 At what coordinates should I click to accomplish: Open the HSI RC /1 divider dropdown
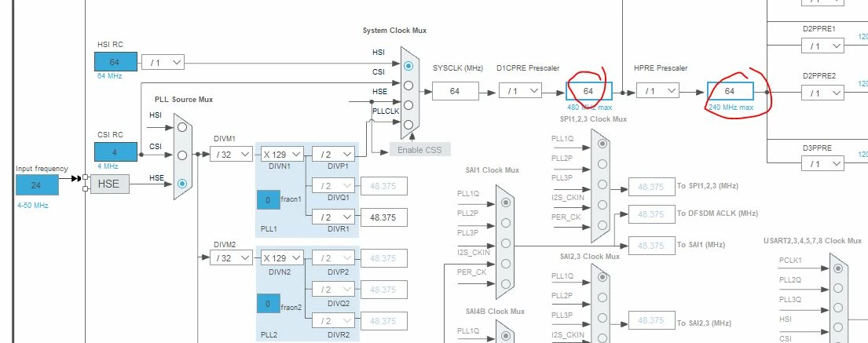[x=163, y=62]
